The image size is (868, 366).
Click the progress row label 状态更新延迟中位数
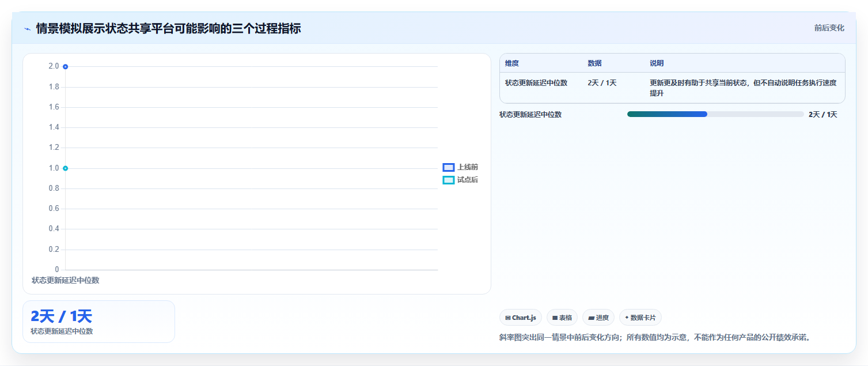530,115
